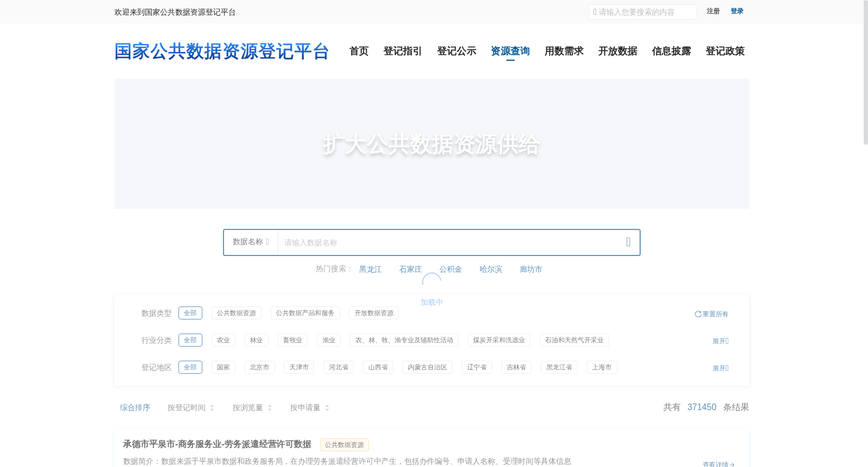The height and width of the screenshot is (467, 868).
Task: Filter by 开放数据资源 type
Action: [374, 313]
